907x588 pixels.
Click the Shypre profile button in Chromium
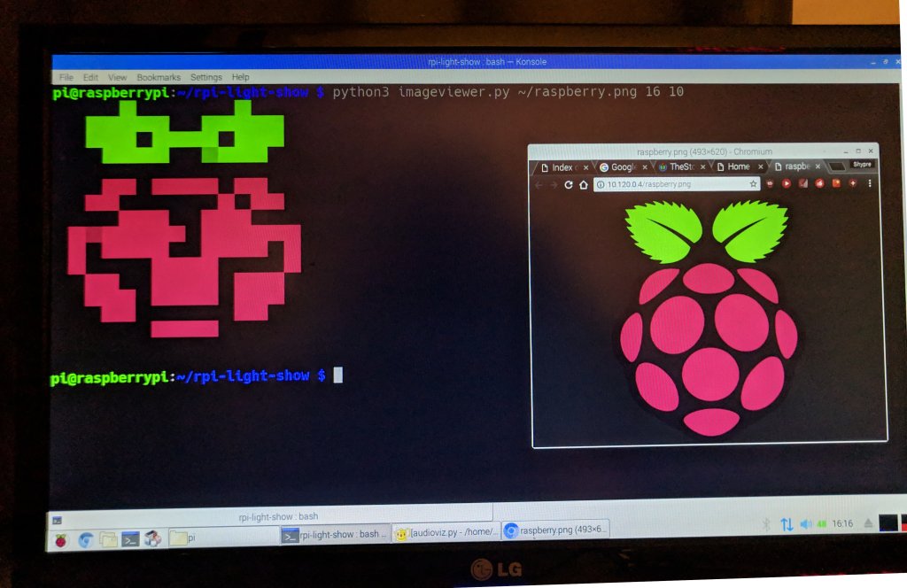[862, 164]
